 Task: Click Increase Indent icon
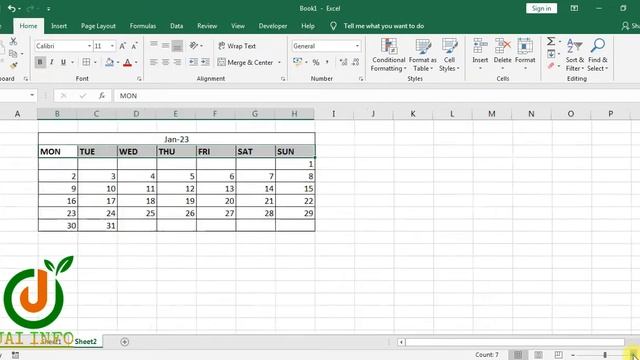pyautogui.click(x=205, y=62)
